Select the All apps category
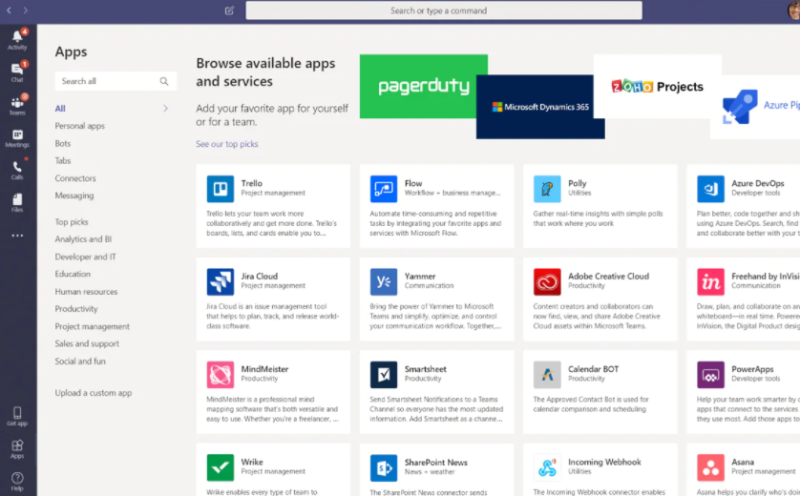This screenshot has width=800, height=496. (x=60, y=108)
